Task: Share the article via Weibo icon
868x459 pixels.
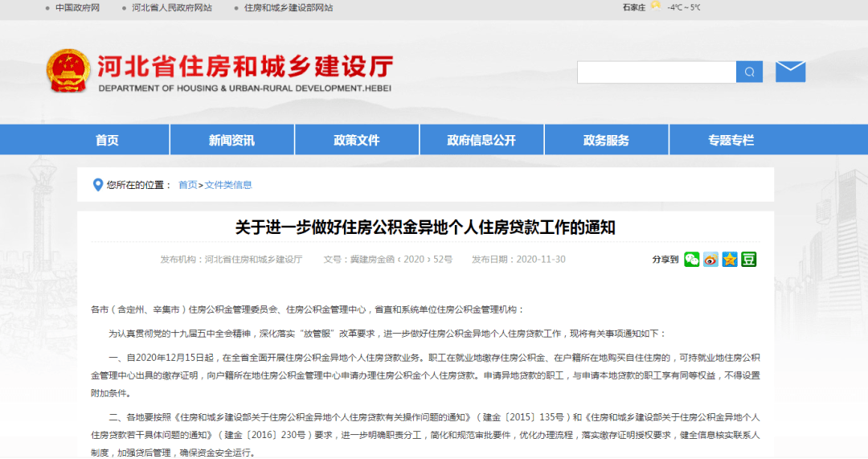Action: pyautogui.click(x=710, y=259)
